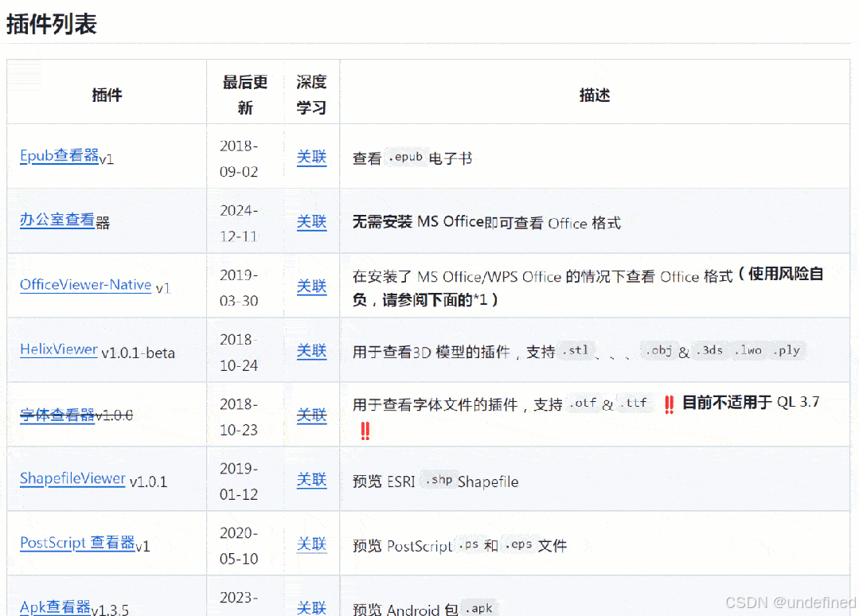Viewport: 859px width, 616px height.
Task: Click 关联 link in the HelixViewer row
Action: click(x=311, y=351)
